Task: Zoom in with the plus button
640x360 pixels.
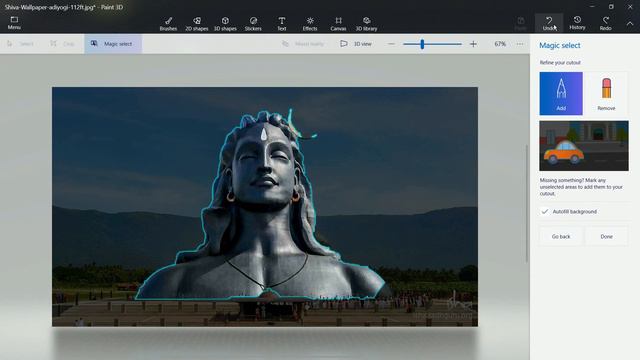Action: pos(473,44)
